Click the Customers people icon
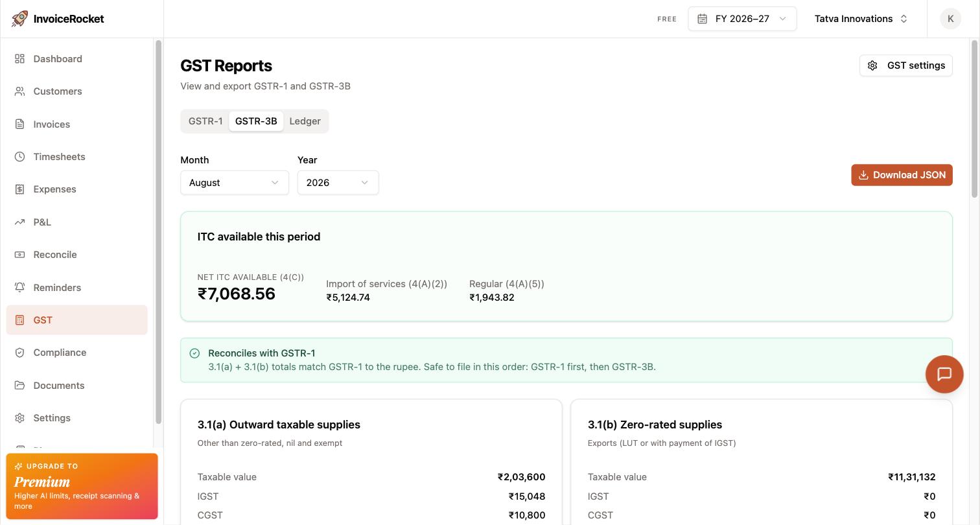 (20, 91)
